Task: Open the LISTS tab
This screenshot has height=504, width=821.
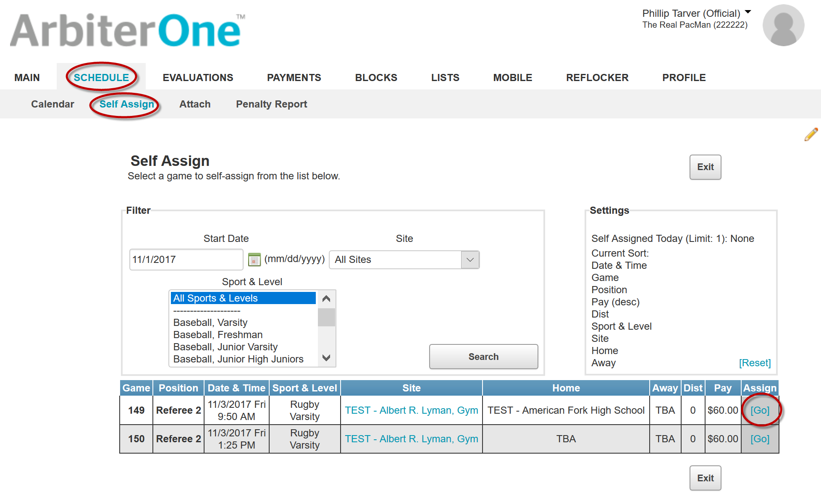Action: click(x=445, y=78)
